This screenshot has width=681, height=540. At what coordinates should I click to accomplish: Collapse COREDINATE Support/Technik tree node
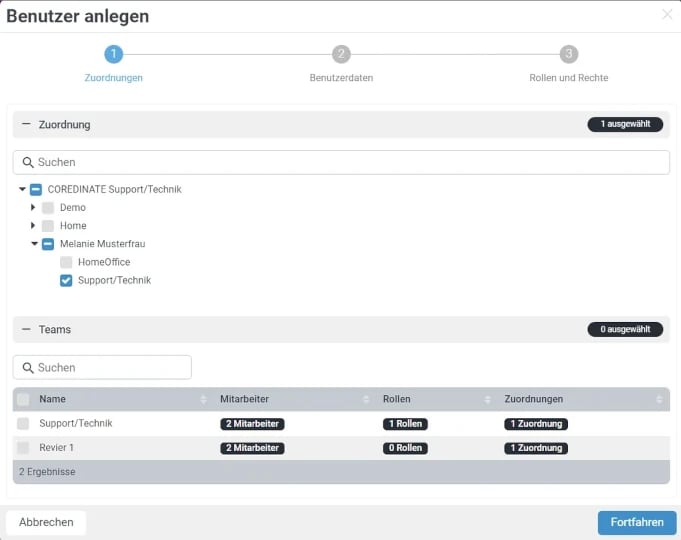click(x=22, y=189)
